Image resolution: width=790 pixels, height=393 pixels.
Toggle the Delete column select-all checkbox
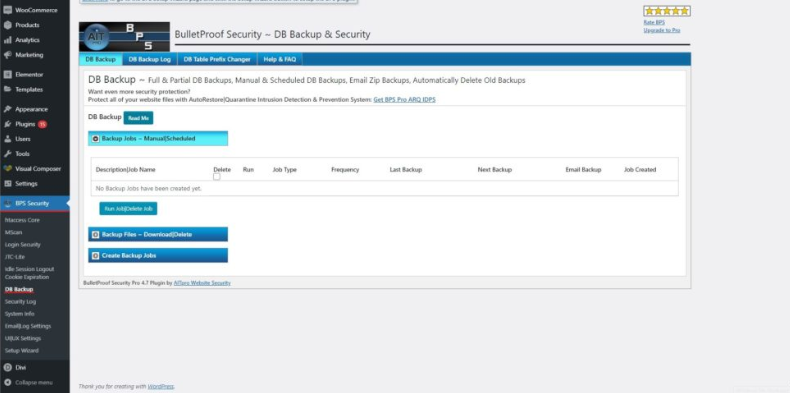point(217,177)
